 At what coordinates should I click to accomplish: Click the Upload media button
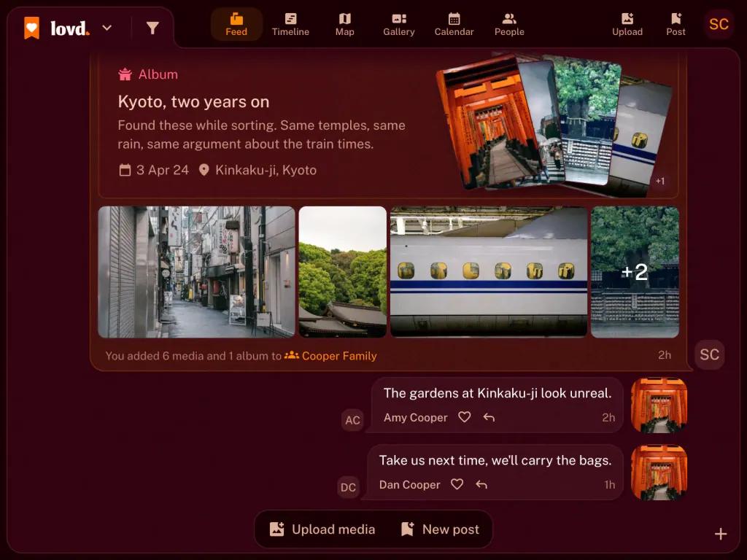[x=322, y=529]
